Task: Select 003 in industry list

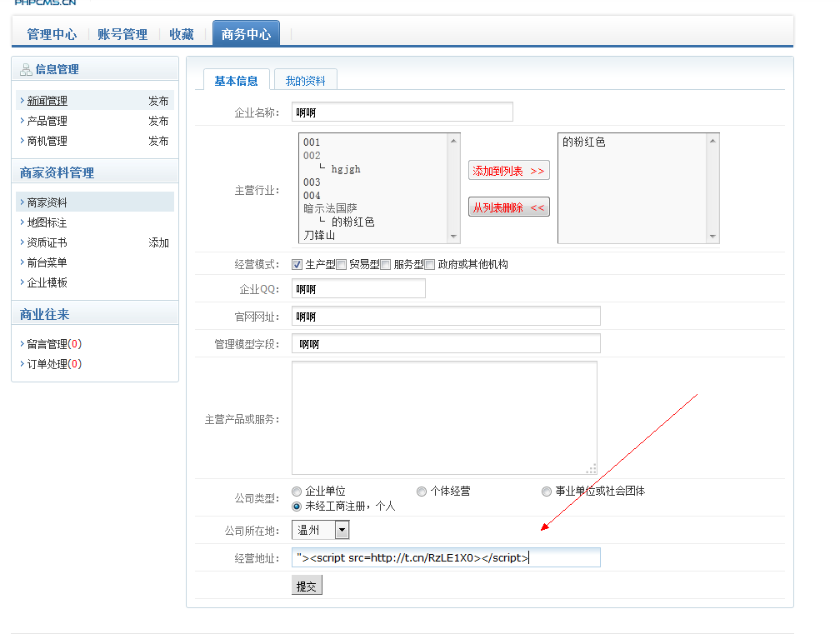Action: pos(312,182)
